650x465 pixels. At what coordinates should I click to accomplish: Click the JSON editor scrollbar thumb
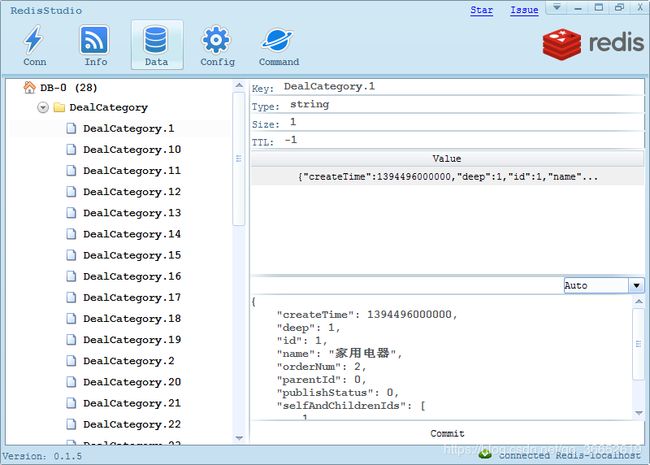coord(638,344)
